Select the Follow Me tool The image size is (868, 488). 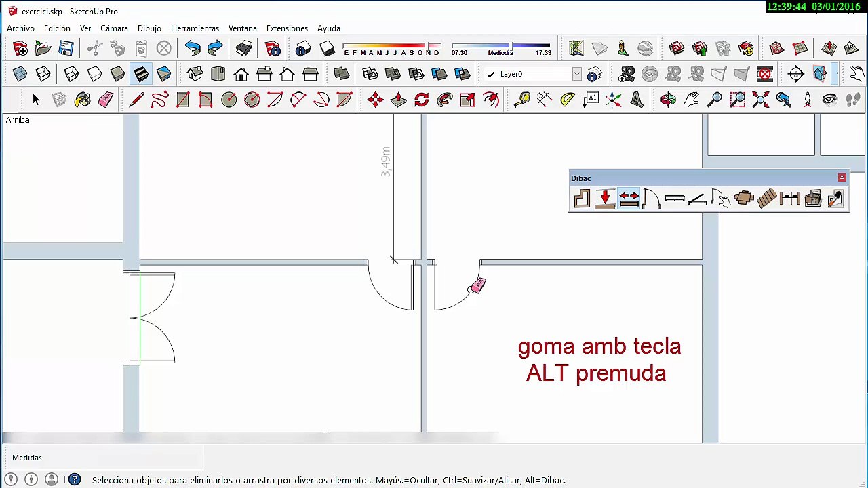tap(444, 100)
